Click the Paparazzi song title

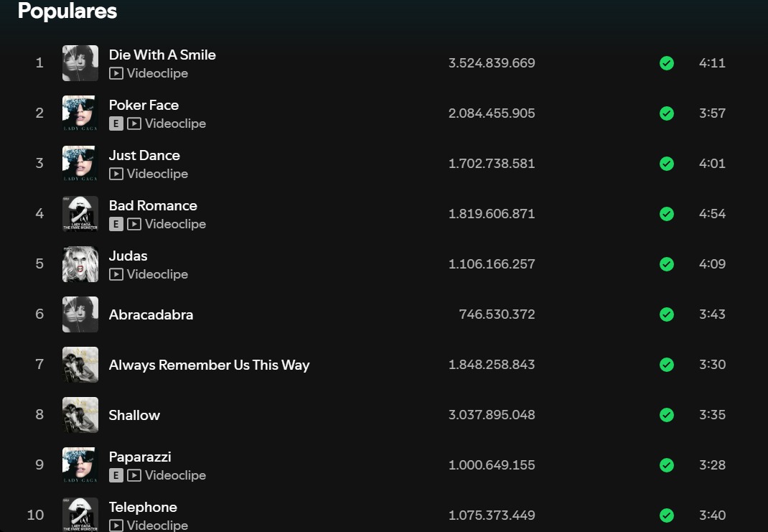coord(140,457)
